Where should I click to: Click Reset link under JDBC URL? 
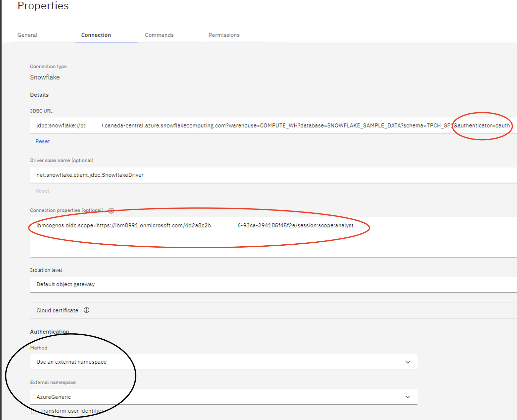point(43,141)
